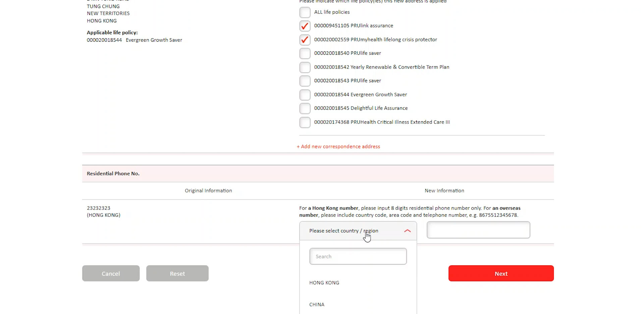644x314 pixels.
Task: Enable the Evergreen Growth Saver policy checkbox
Action: (305, 95)
